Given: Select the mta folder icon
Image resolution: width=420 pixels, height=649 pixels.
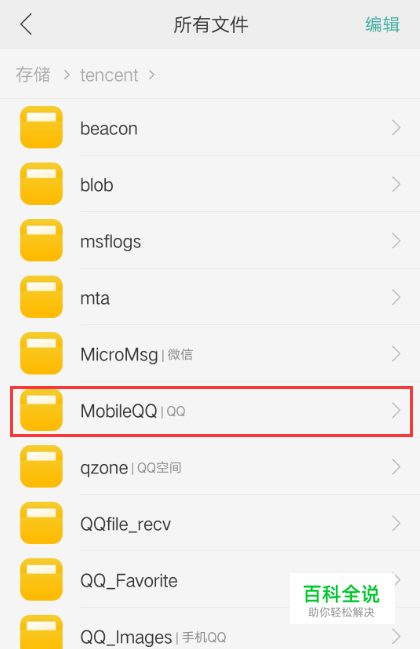Looking at the screenshot, I should pos(41,297).
